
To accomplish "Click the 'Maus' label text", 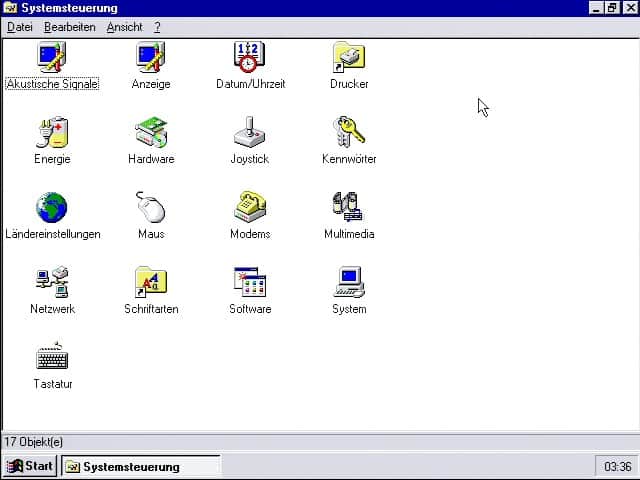I will [x=151, y=234].
